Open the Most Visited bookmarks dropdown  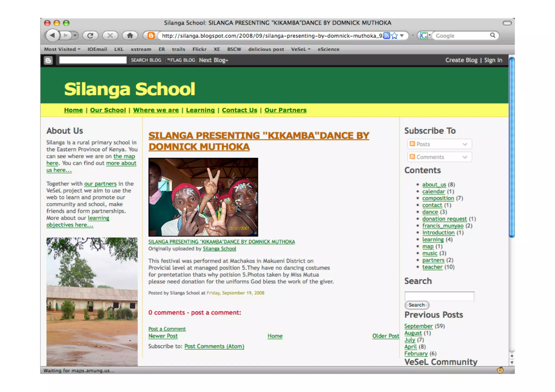(x=62, y=49)
